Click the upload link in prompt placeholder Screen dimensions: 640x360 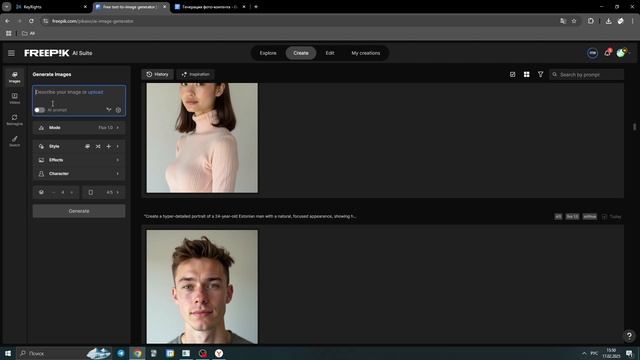[96, 92]
